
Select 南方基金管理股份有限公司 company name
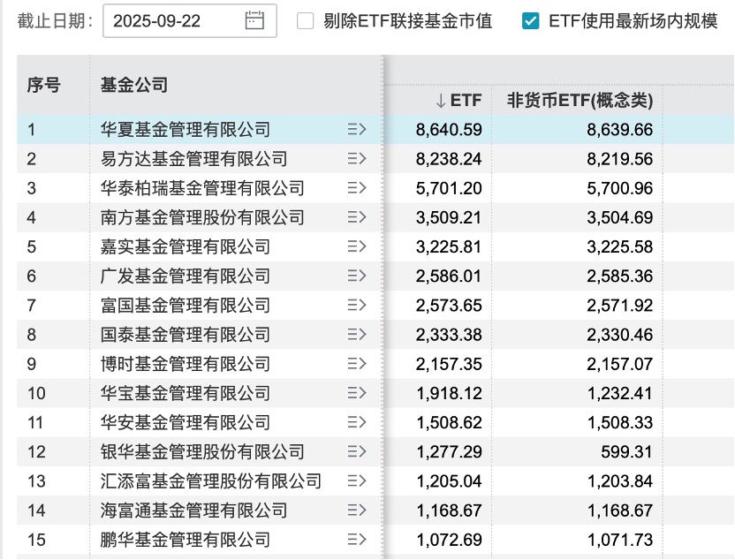(202, 217)
